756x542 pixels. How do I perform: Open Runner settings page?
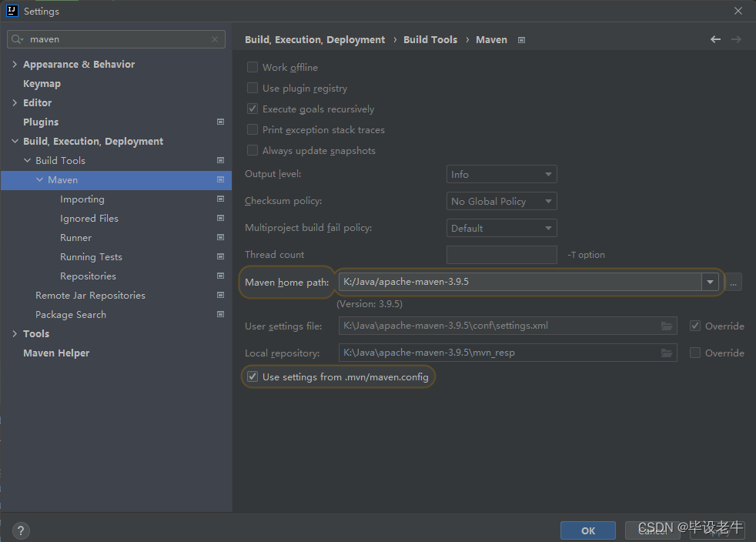(75, 238)
